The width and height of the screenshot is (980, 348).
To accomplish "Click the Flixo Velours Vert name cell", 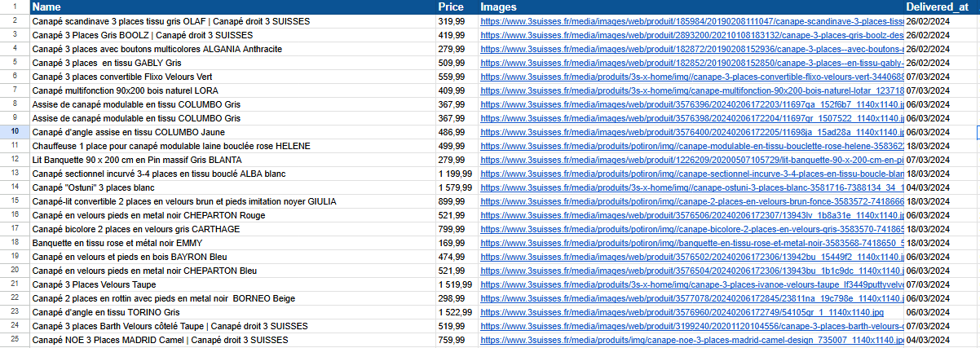I will [232, 77].
